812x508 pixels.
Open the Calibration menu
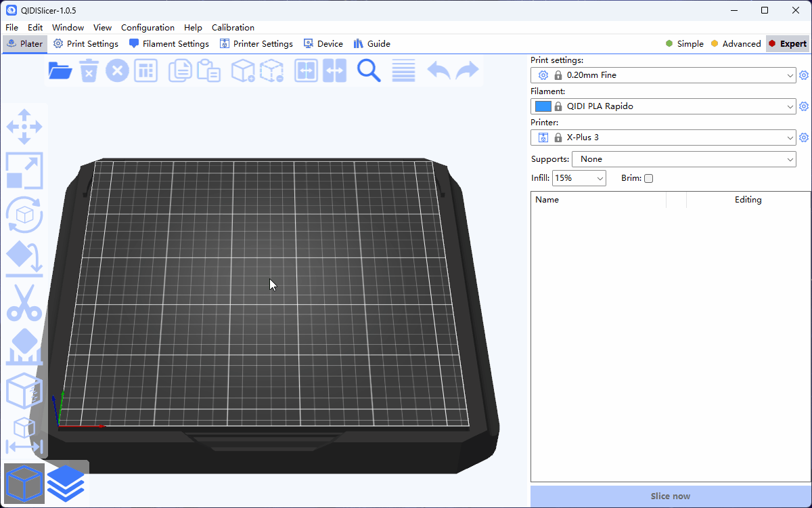click(233, 28)
